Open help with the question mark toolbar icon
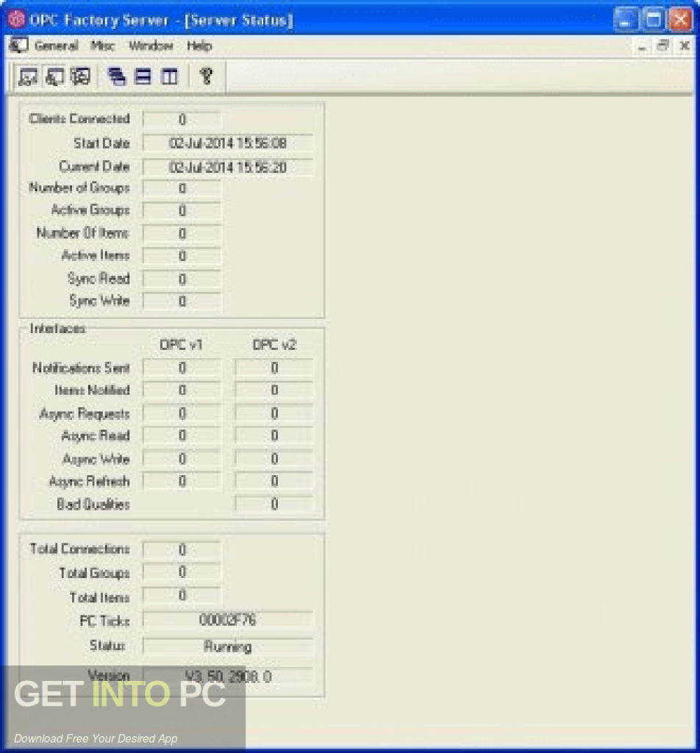This screenshot has width=700, height=753. [207, 76]
